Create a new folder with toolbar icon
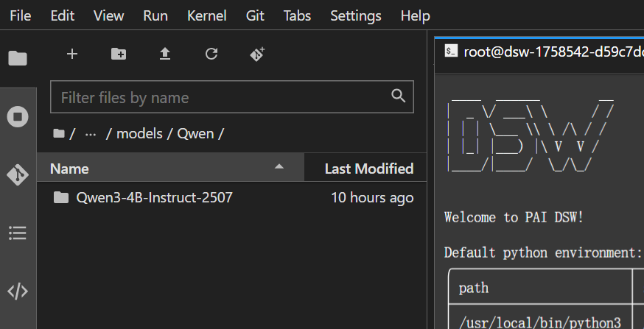 coord(119,54)
